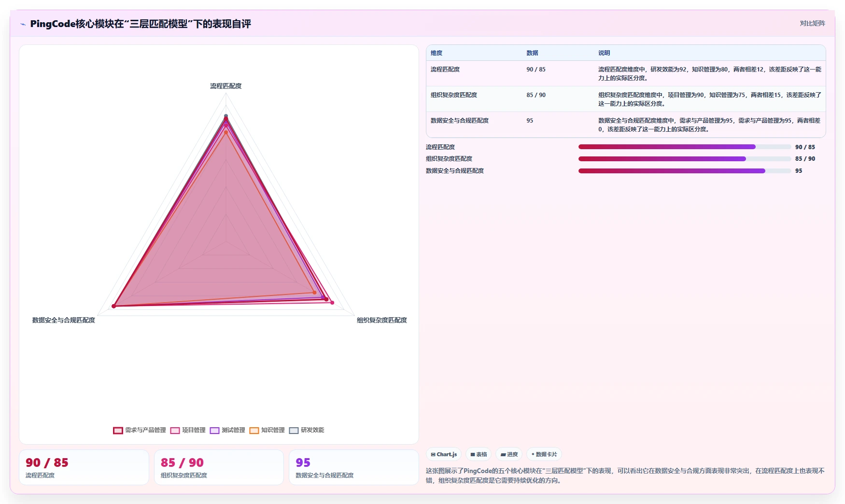The image size is (845, 504).
Task: Click the 组织复杂度匹配度 progress bar
Action: click(685, 159)
